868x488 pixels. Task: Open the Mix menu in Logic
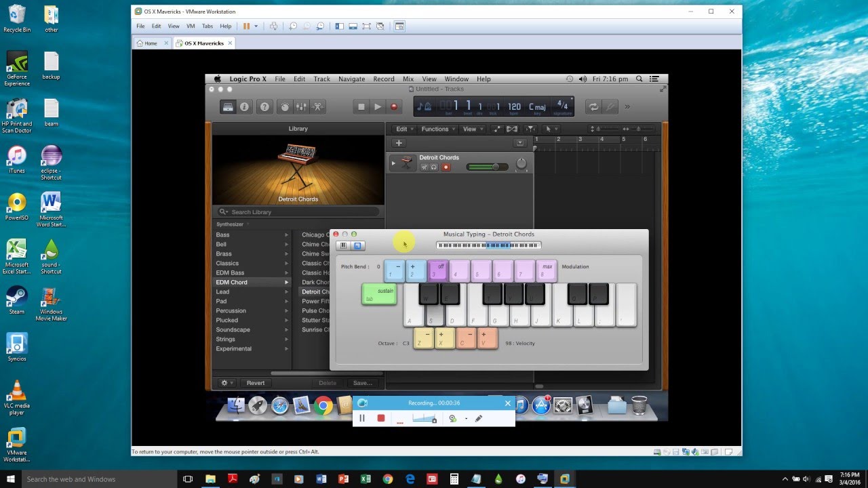click(408, 79)
